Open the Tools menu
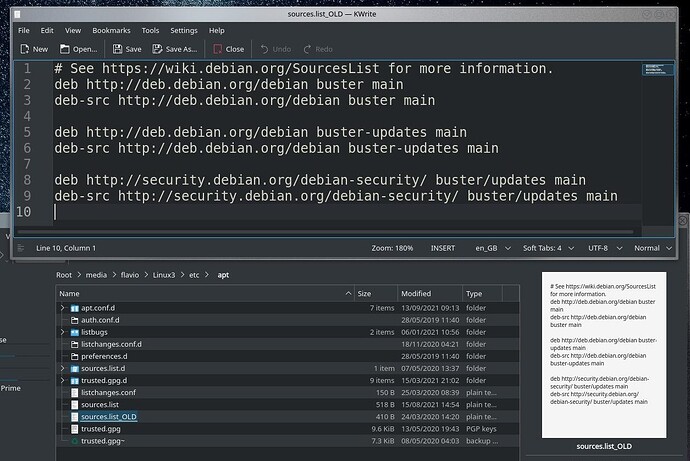Viewport: 690px width, 461px height. [x=150, y=31]
